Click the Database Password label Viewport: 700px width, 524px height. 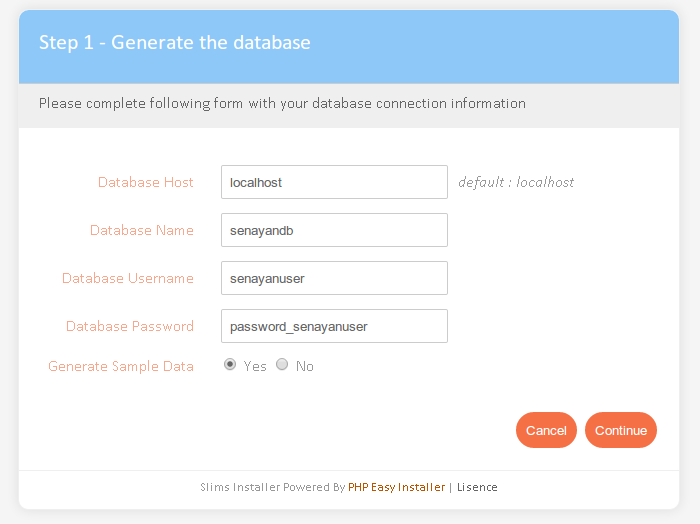pos(129,326)
